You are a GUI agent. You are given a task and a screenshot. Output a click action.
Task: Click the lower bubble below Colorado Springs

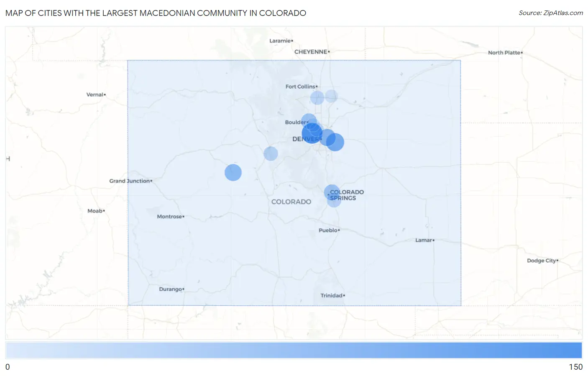tap(334, 200)
